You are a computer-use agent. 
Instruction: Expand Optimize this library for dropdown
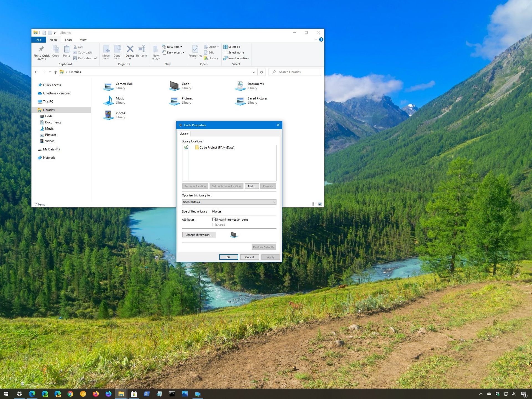tap(274, 202)
